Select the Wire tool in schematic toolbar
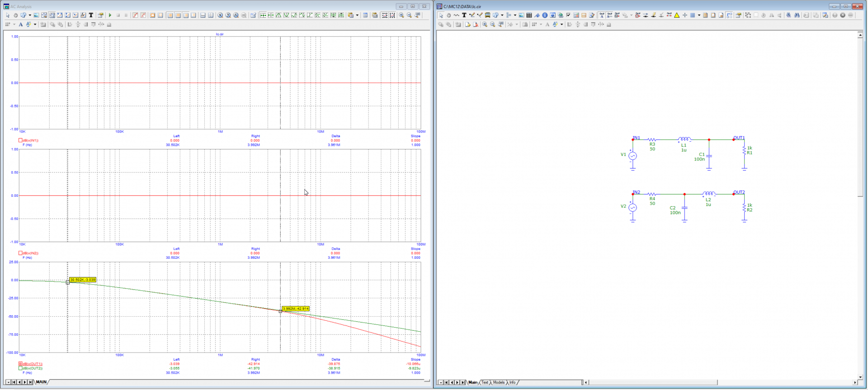This screenshot has width=868, height=390. tap(472, 15)
